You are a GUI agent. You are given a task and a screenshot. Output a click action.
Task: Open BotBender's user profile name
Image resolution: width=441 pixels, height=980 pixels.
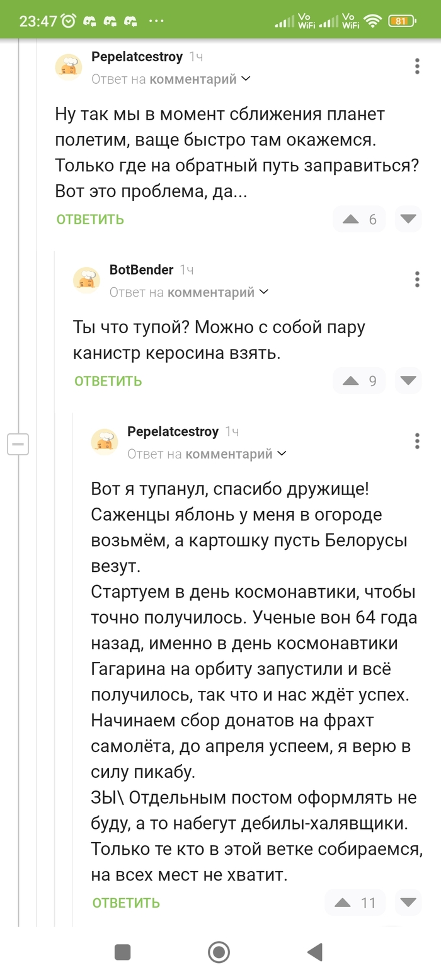click(141, 270)
